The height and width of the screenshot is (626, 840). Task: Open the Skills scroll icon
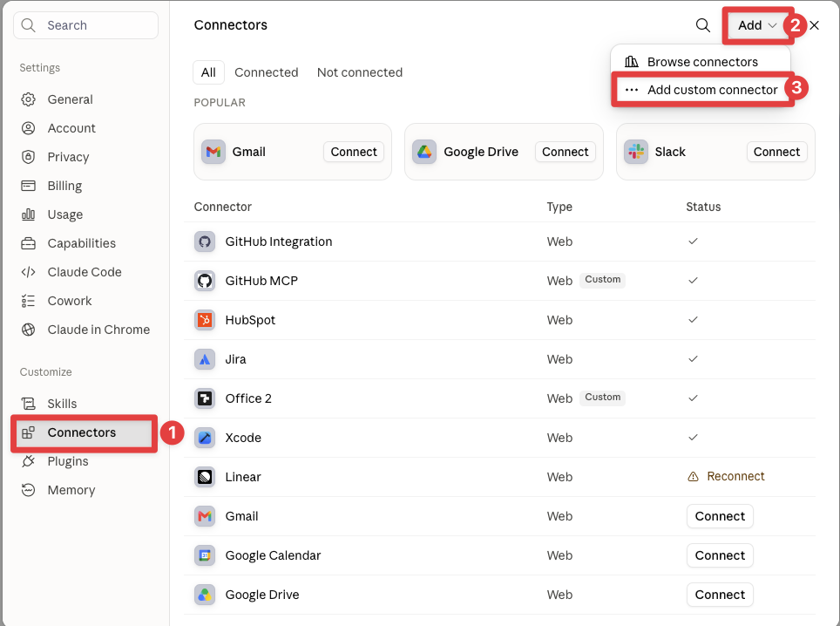tap(29, 404)
